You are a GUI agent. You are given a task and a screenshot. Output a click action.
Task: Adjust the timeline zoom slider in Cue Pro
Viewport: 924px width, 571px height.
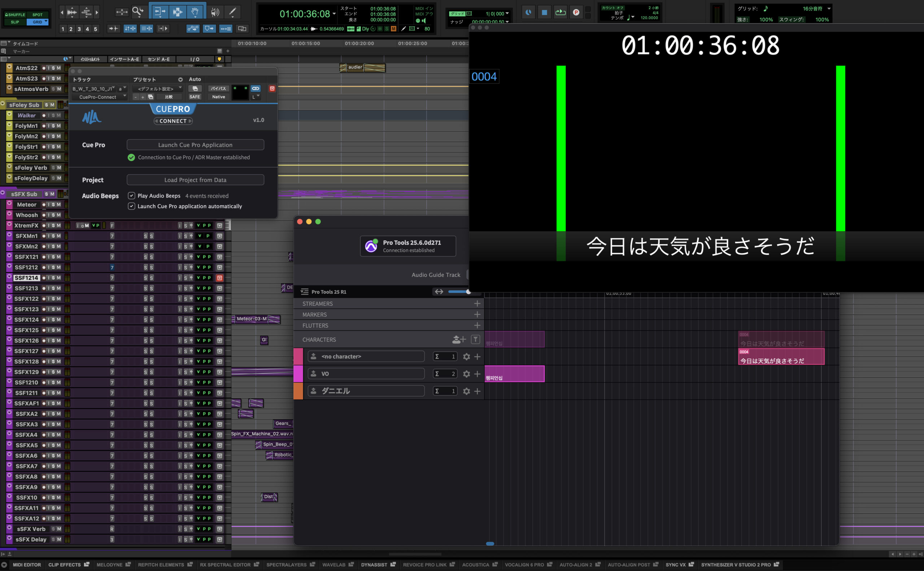tap(468, 291)
